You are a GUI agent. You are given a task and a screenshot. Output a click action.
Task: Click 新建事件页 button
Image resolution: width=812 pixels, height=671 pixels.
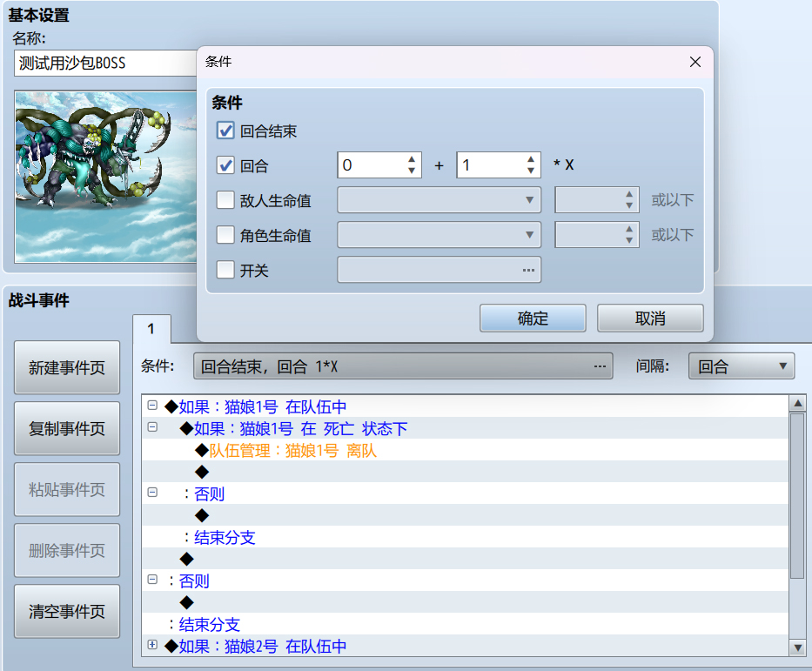pyautogui.click(x=67, y=367)
